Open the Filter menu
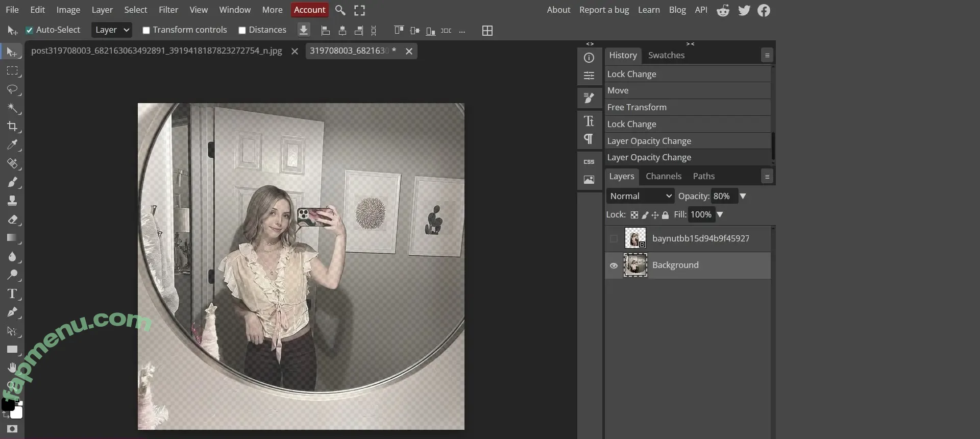This screenshot has height=439, width=980. [x=168, y=10]
